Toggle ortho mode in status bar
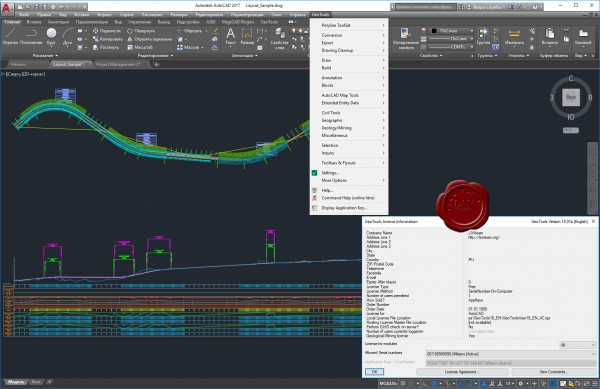The height and width of the screenshot is (389, 600). click(x=425, y=383)
